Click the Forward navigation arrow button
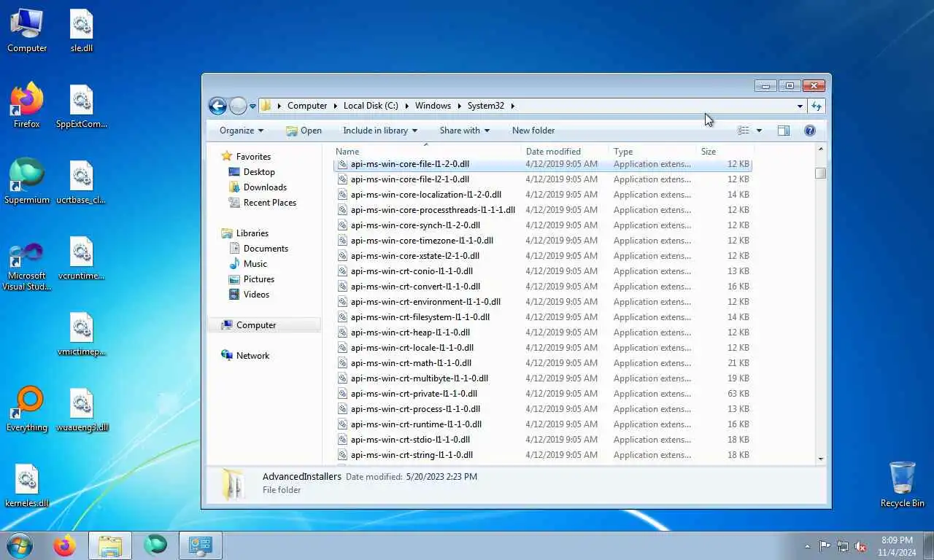This screenshot has height=560, width=934. click(238, 106)
